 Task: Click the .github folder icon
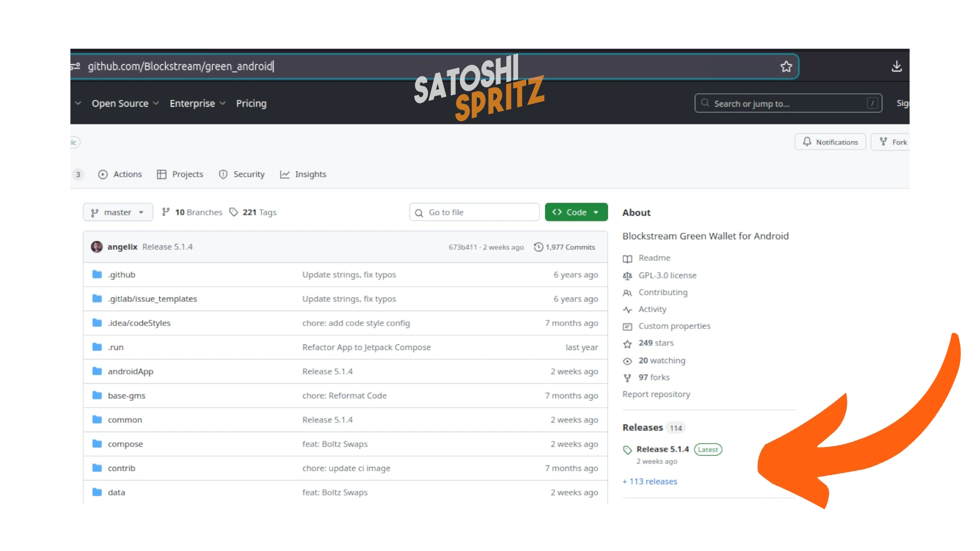97,274
